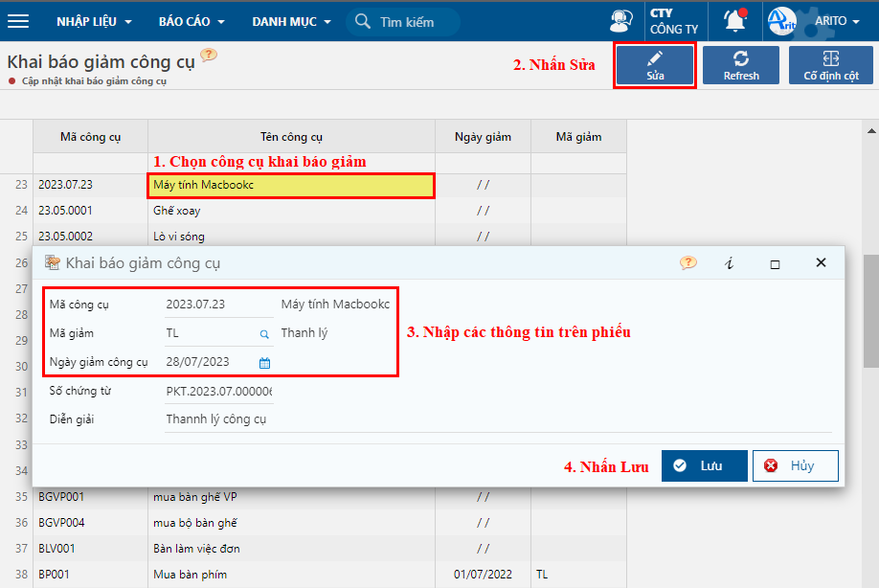The image size is (879, 588).
Task: Expand the Nhập liệu menu
Action: coord(94,21)
